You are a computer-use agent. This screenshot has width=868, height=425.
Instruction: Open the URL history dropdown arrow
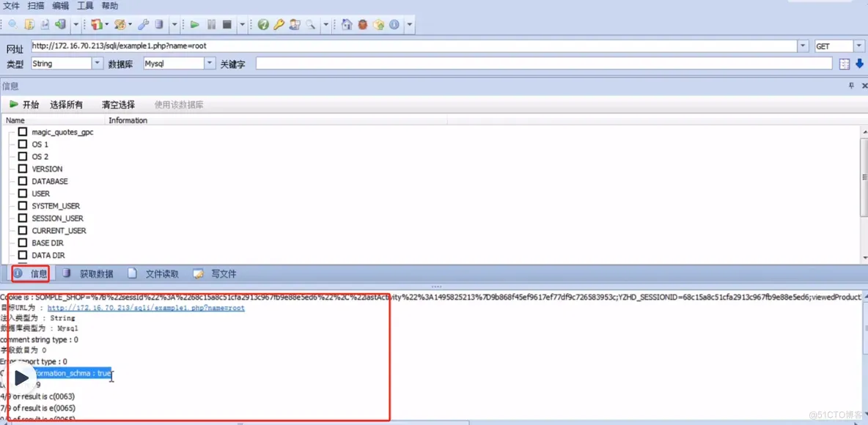pos(803,46)
